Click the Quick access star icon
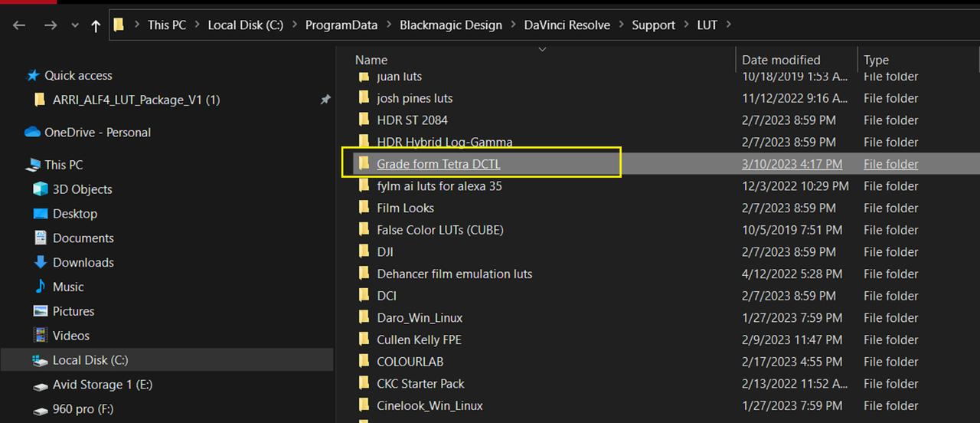Screen dimensions: 980x423 pyautogui.click(x=33, y=75)
